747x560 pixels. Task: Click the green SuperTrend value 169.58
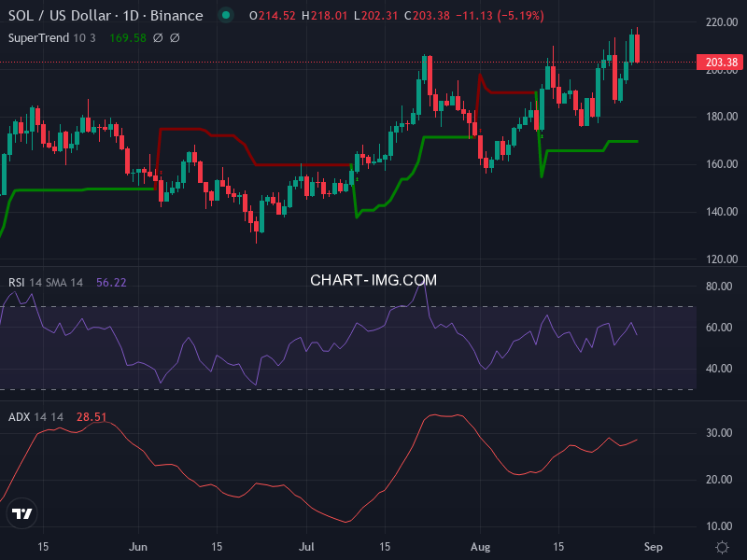[x=127, y=38]
